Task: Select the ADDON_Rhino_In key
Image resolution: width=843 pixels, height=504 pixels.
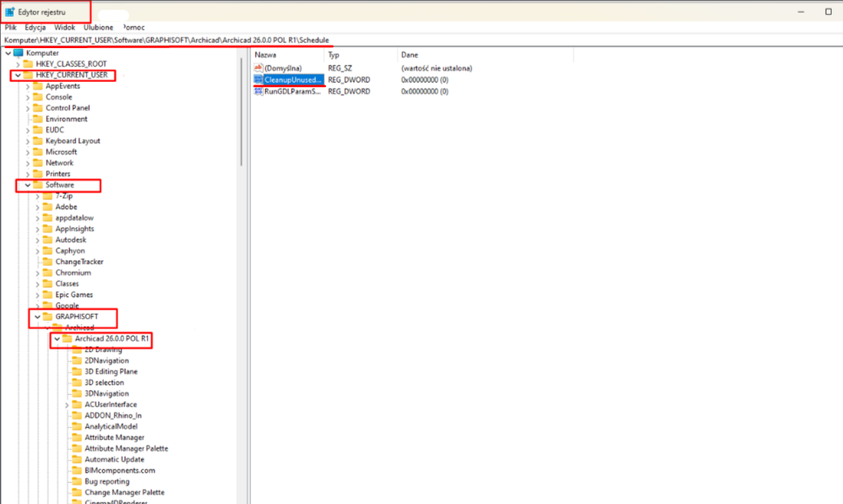Action: coord(113,416)
